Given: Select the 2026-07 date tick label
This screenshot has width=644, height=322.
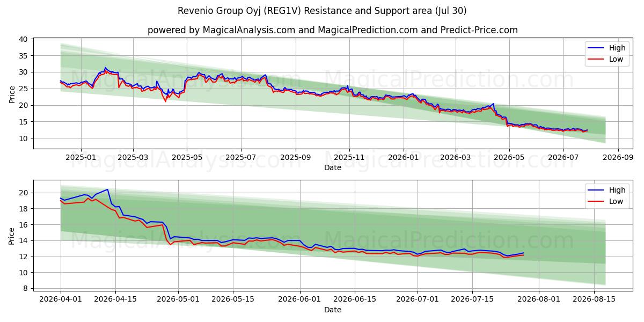Looking at the screenshot, I should pos(563,158).
